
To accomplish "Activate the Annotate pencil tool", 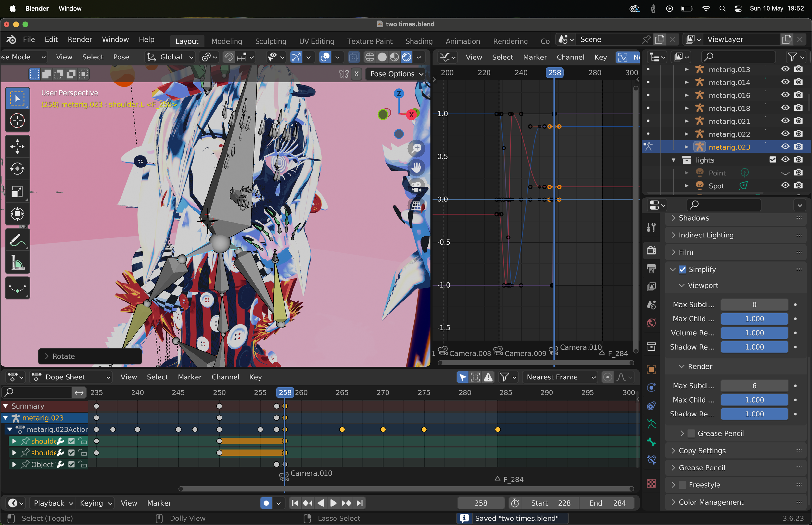I will click(x=18, y=240).
